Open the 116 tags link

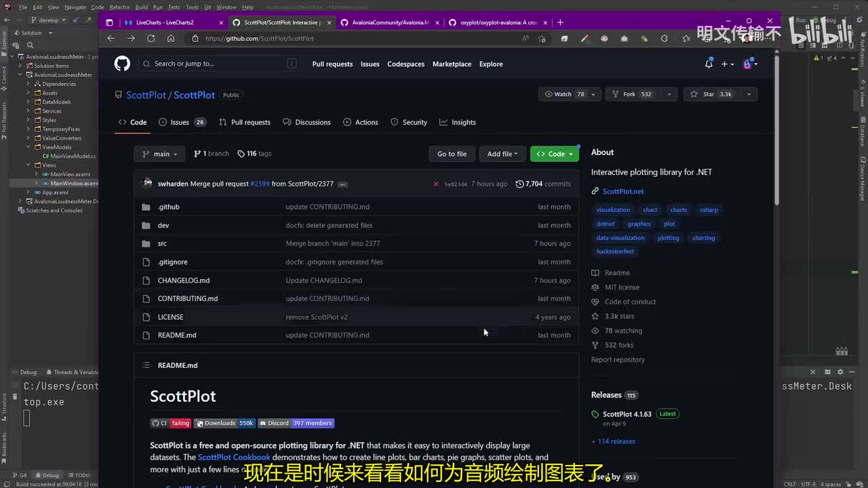tap(254, 154)
